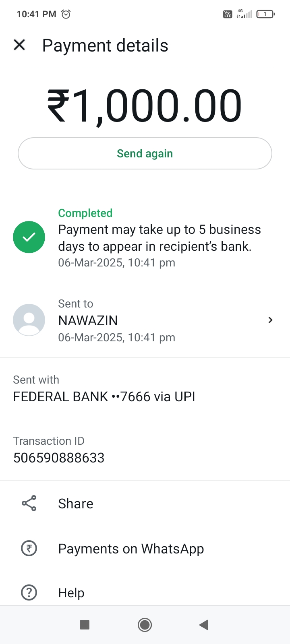This screenshot has height=644, width=290.
Task: Tap the green completed checkmark icon
Action: coord(29,237)
